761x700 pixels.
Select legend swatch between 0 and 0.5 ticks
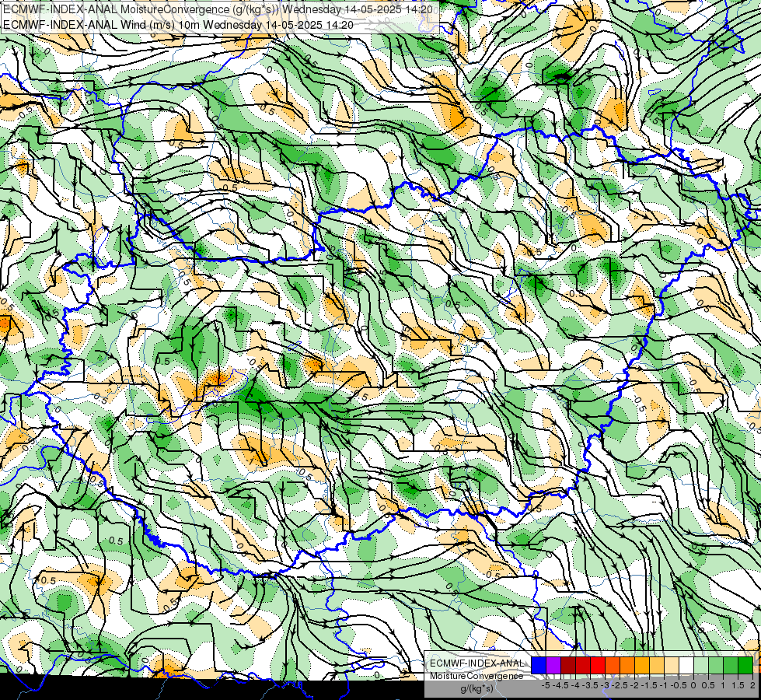701,665
